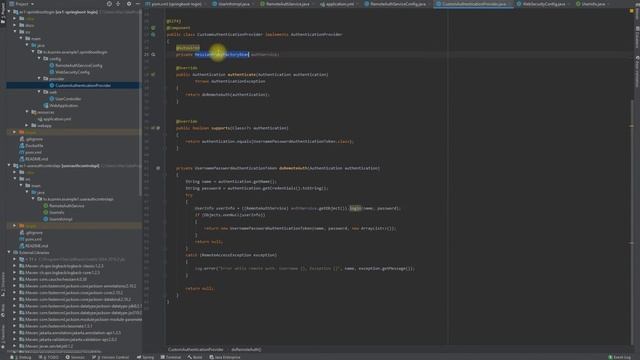The width and height of the screenshot is (640, 360).
Task: Collapse the config package
Action: 39,59
